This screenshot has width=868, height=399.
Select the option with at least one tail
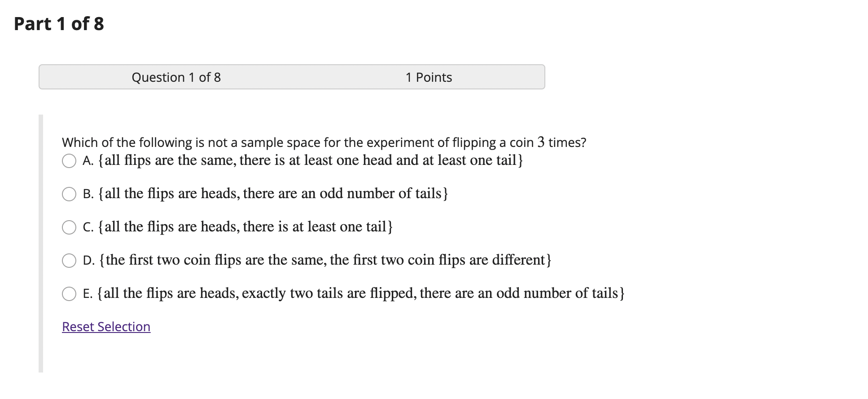(x=239, y=227)
